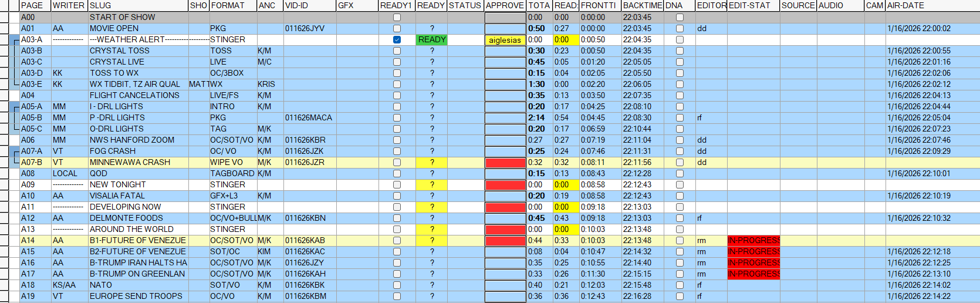This screenshot has height=303, width=980.
Task: Click the TAGBOARD format cell in QOD row
Action: pyautogui.click(x=232, y=173)
